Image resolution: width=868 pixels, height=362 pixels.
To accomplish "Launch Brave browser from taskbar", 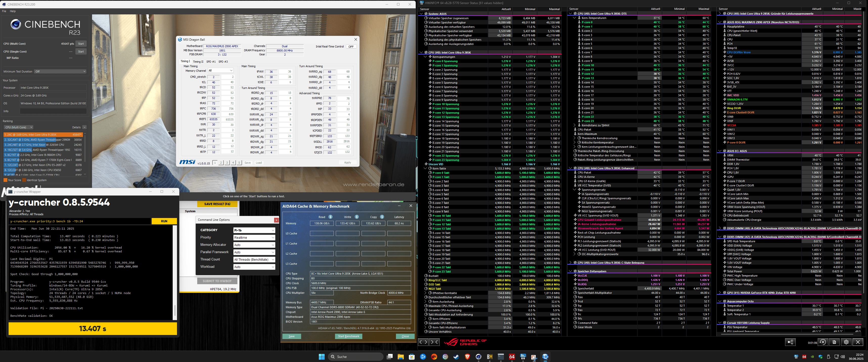I will [x=467, y=357].
